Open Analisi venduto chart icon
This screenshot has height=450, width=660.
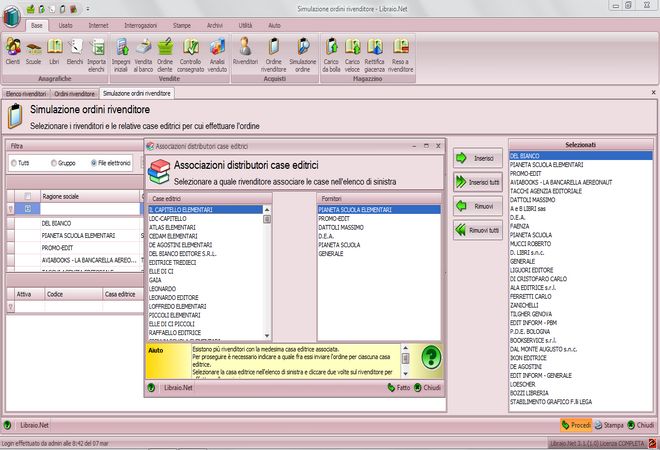point(217,55)
